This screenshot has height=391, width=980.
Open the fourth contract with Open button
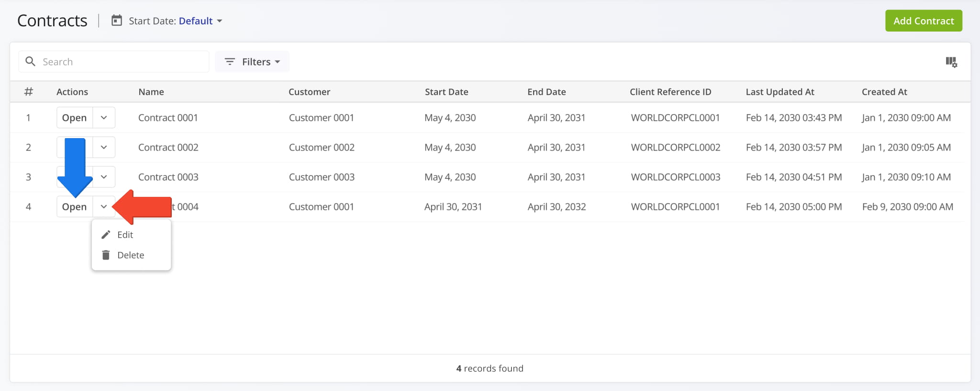click(x=75, y=206)
